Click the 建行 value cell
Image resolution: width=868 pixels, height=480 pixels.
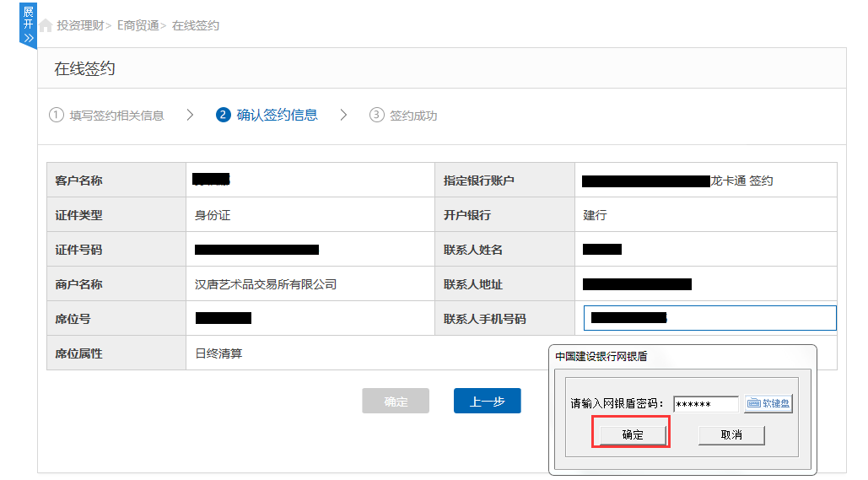(x=706, y=215)
